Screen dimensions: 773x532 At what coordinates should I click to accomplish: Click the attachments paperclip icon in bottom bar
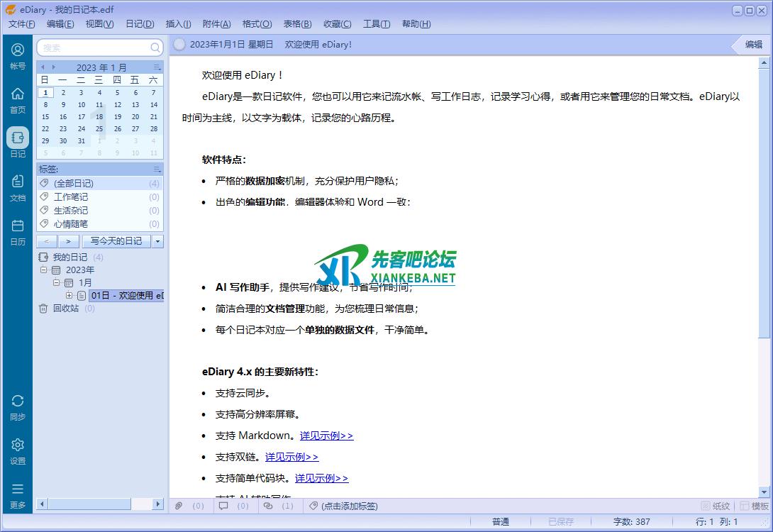point(179,506)
